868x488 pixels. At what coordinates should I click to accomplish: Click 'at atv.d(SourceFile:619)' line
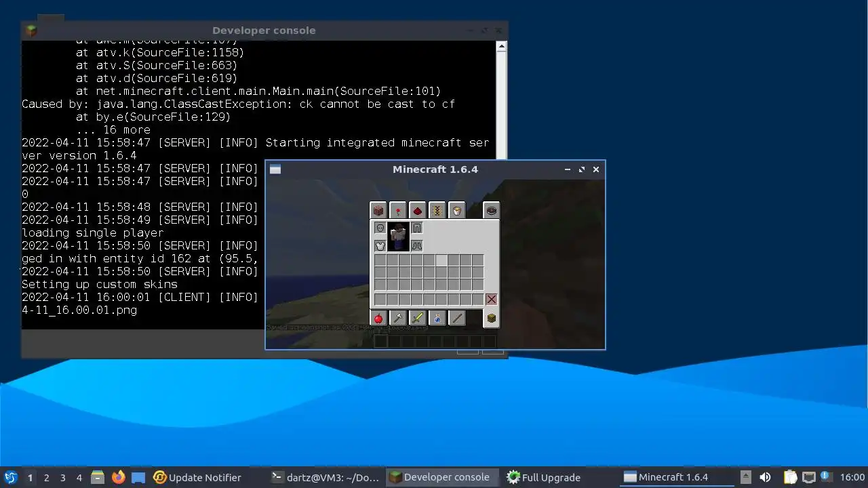157,79
